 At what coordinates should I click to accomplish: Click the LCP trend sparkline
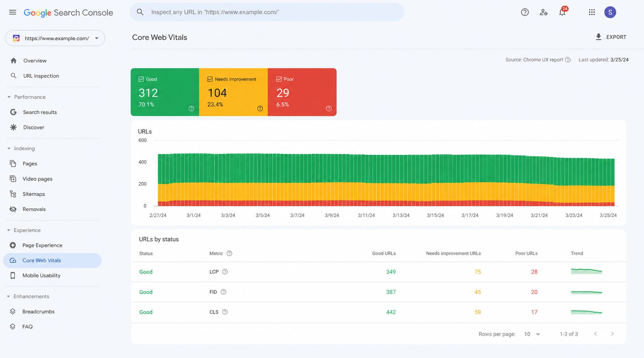point(587,271)
